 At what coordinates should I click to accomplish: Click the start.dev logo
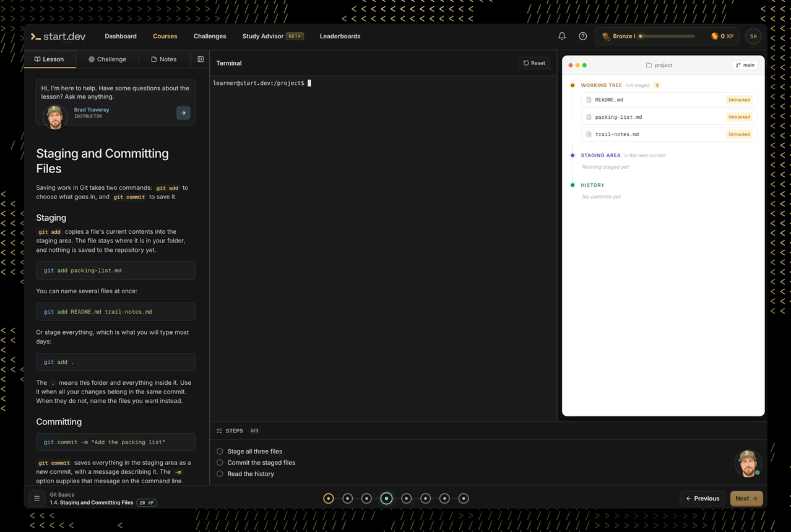[58, 36]
